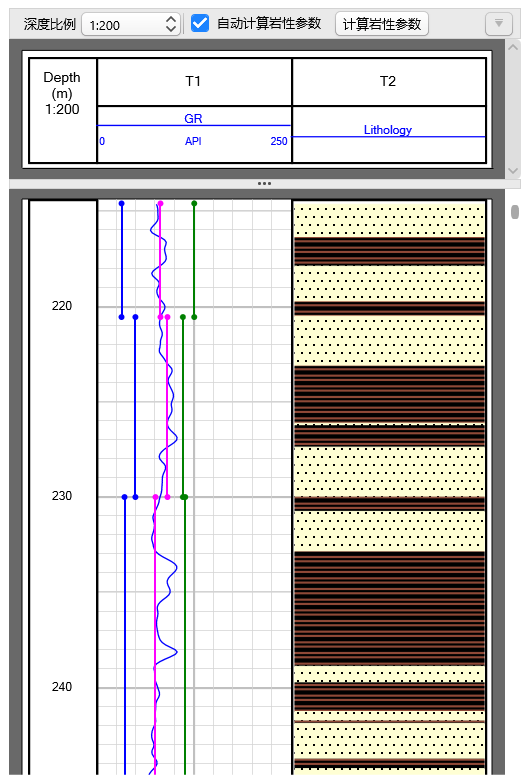Toggle the 自动计算岩性参数 checkbox
Image resolution: width=531 pixels, height=782 pixels.
coord(200,23)
